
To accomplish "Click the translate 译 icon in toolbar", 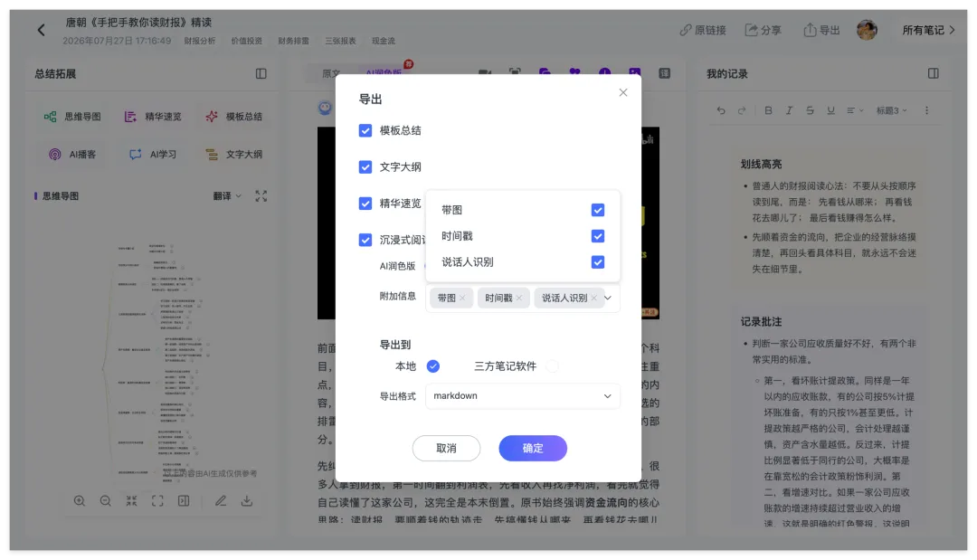I will (x=665, y=73).
